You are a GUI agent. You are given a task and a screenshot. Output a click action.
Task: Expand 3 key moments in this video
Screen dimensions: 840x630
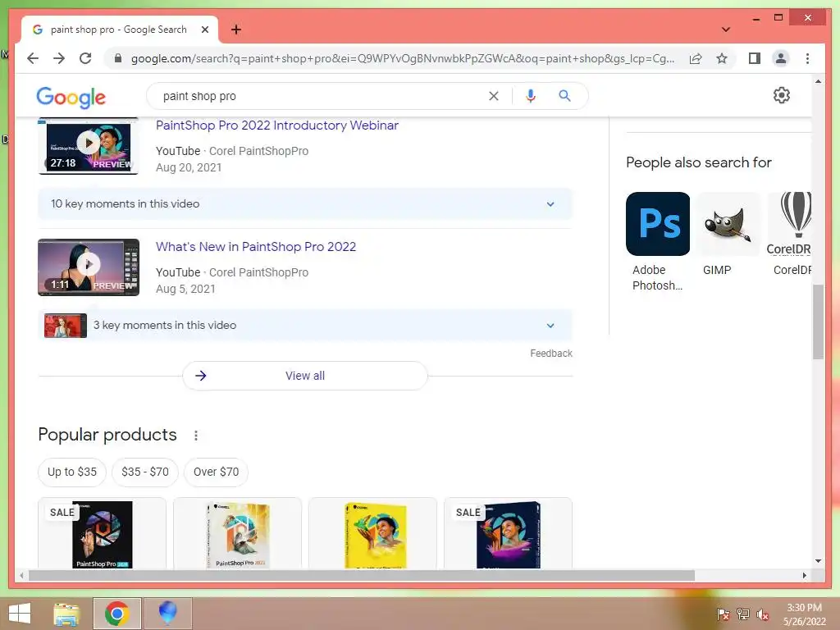point(305,325)
